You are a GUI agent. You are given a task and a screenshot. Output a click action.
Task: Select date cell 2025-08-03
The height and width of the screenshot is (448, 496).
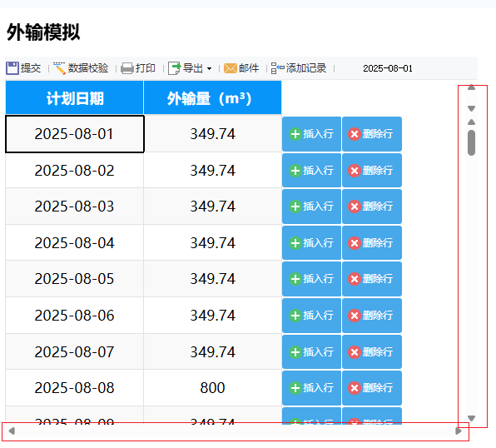[75, 207]
